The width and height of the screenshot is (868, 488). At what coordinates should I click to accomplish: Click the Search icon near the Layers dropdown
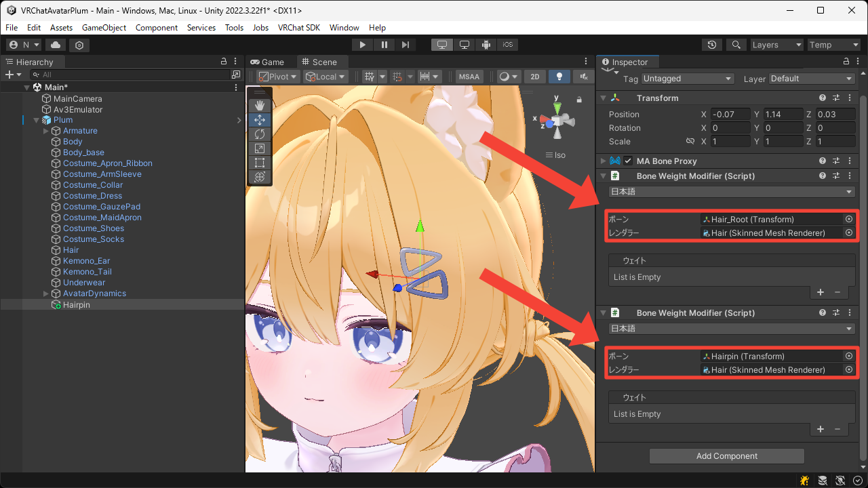click(x=736, y=44)
